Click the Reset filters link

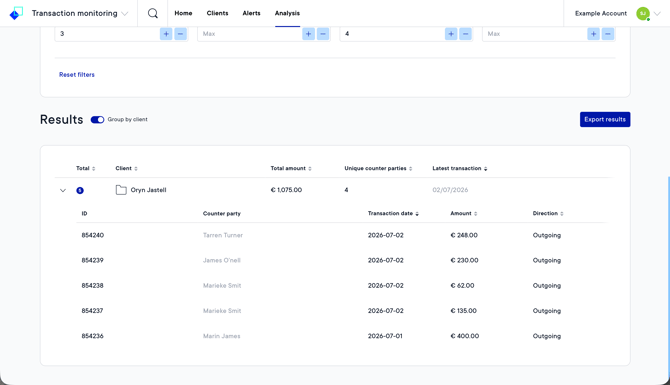click(x=77, y=74)
